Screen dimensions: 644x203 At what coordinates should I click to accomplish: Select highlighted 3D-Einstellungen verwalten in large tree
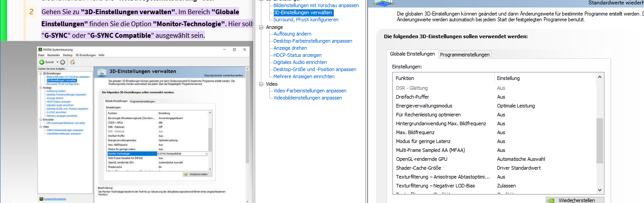click(x=303, y=12)
